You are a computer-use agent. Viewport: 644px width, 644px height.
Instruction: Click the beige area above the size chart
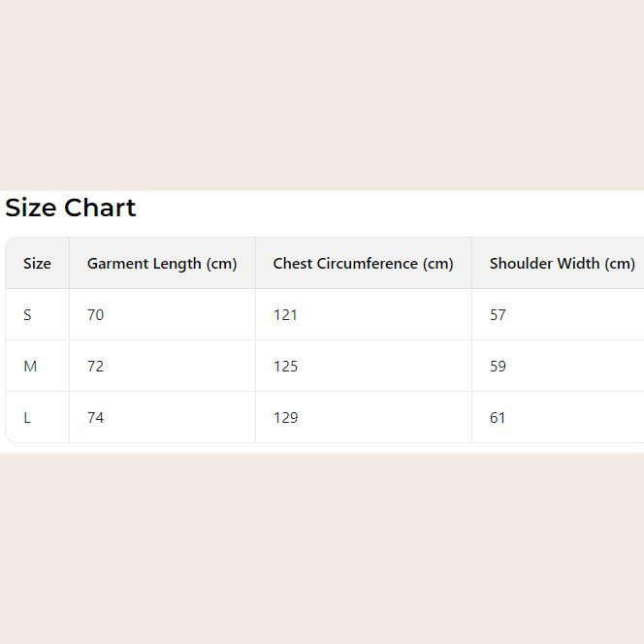pyautogui.click(x=322, y=95)
